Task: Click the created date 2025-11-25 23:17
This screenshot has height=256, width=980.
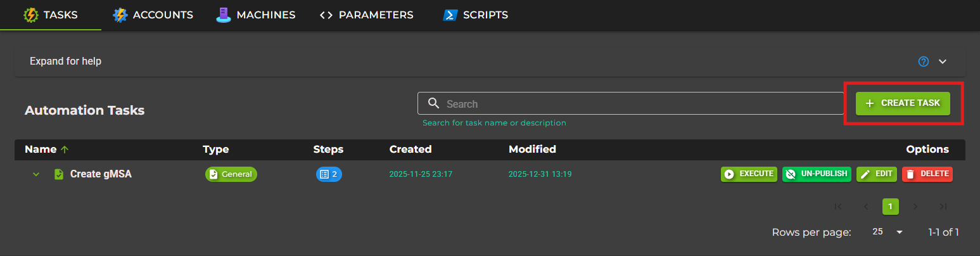Action: [x=421, y=174]
